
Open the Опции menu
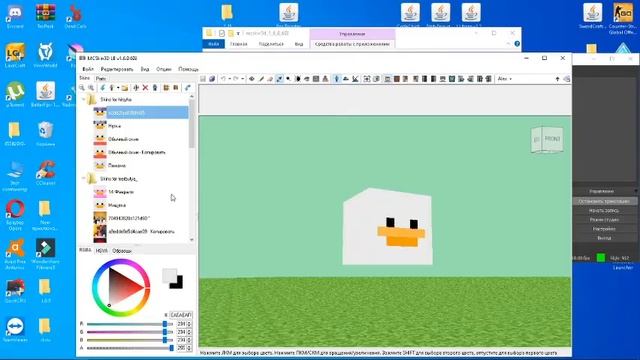point(164,69)
